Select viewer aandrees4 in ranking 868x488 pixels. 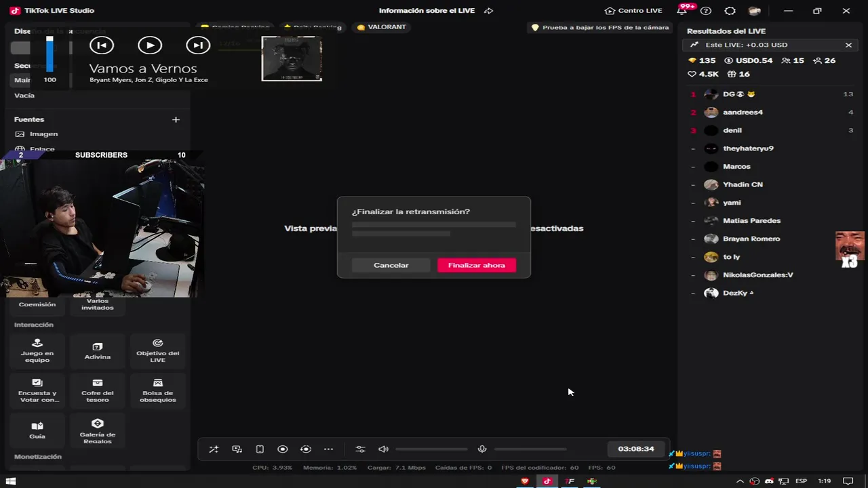(772, 113)
